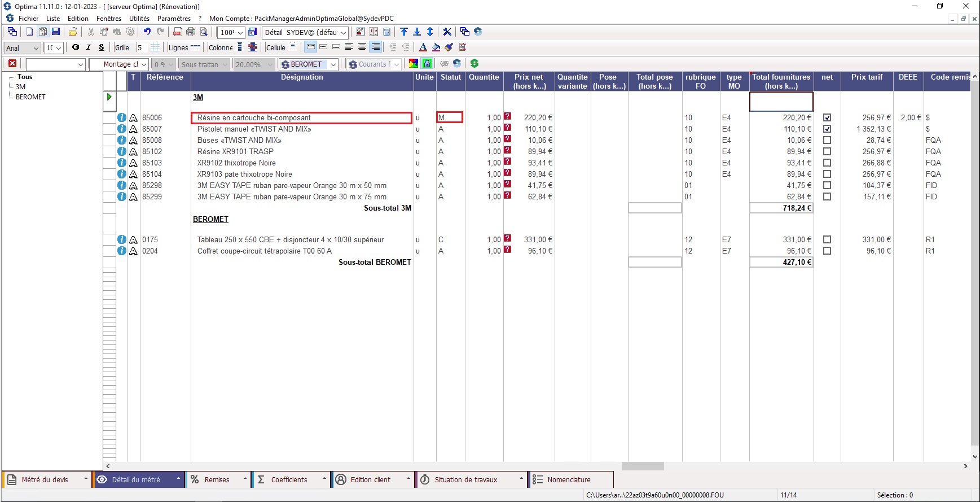Screen dimensions: 980x502
Task: Click the horizontal scrollbar thumb
Action: click(643, 466)
